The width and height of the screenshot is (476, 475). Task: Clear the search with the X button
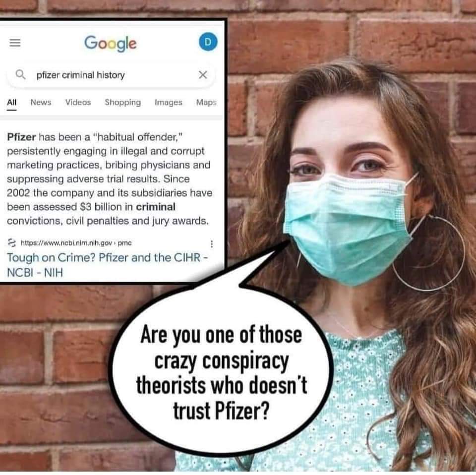pyautogui.click(x=203, y=75)
